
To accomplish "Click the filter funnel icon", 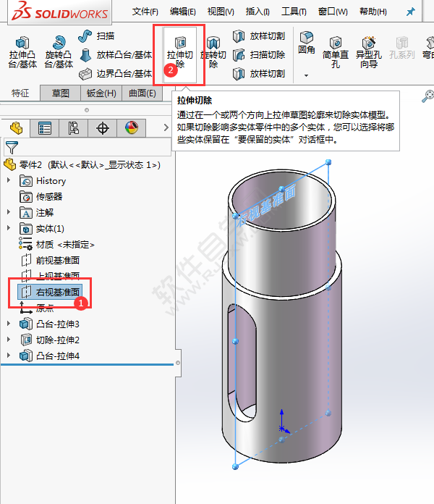I will 12,147.
